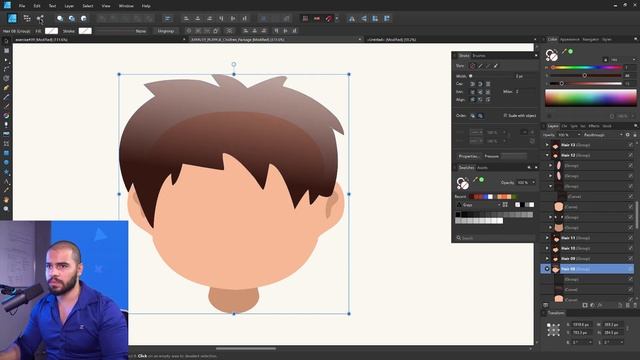640x360 pixels.
Task: Expand the Hair 10 group
Action: [x=547, y=248]
